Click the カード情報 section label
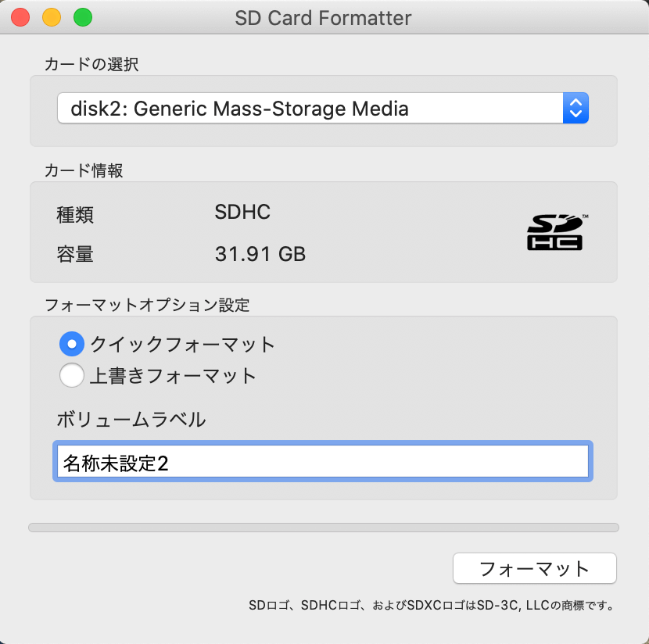Image resolution: width=649 pixels, height=644 pixels. 84,170
